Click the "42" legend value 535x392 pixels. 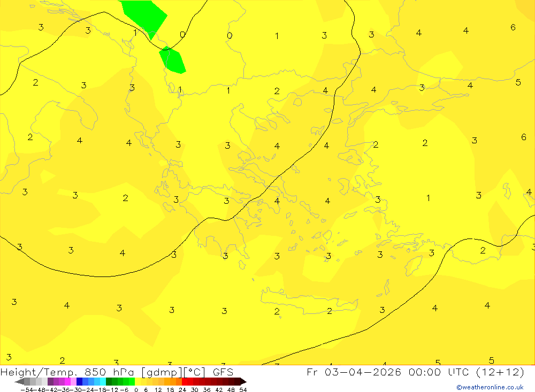tap(219, 390)
